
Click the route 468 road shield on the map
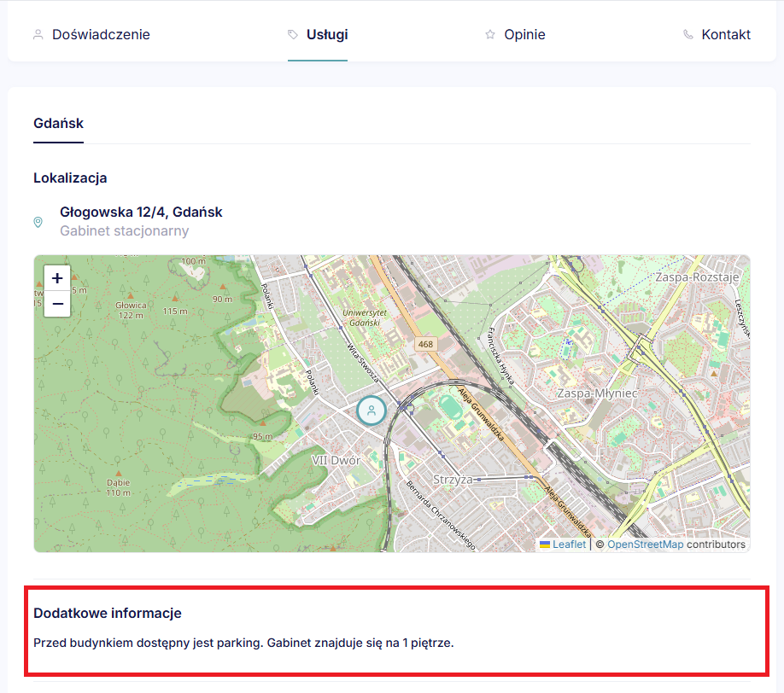425,343
